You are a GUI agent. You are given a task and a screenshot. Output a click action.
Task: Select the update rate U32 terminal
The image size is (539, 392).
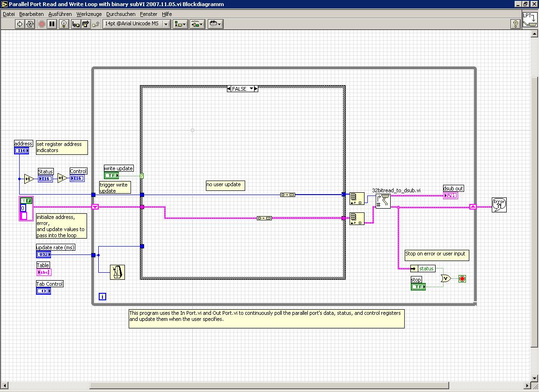pos(44,254)
